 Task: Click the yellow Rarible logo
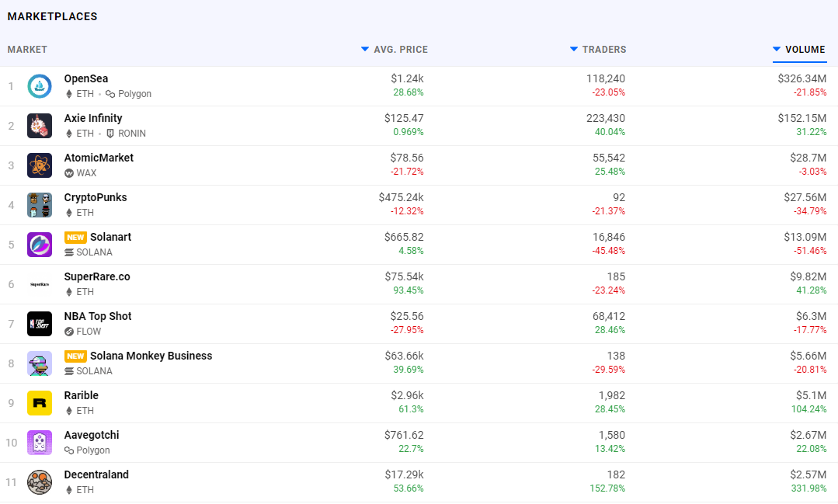[x=40, y=403]
